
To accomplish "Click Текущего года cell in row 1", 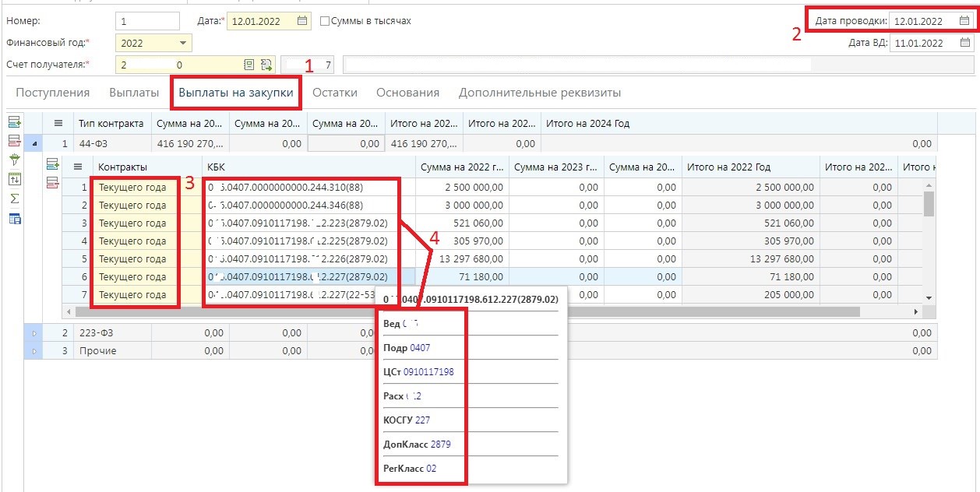I will tap(147, 188).
